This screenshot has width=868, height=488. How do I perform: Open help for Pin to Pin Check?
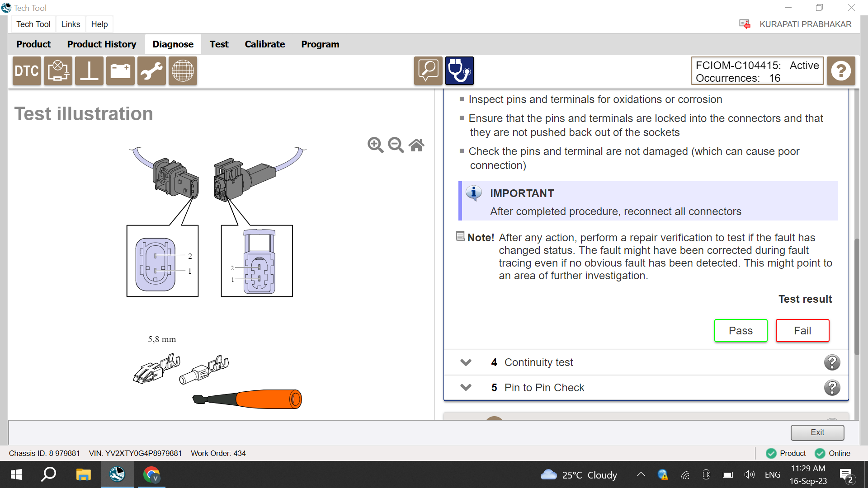832,388
